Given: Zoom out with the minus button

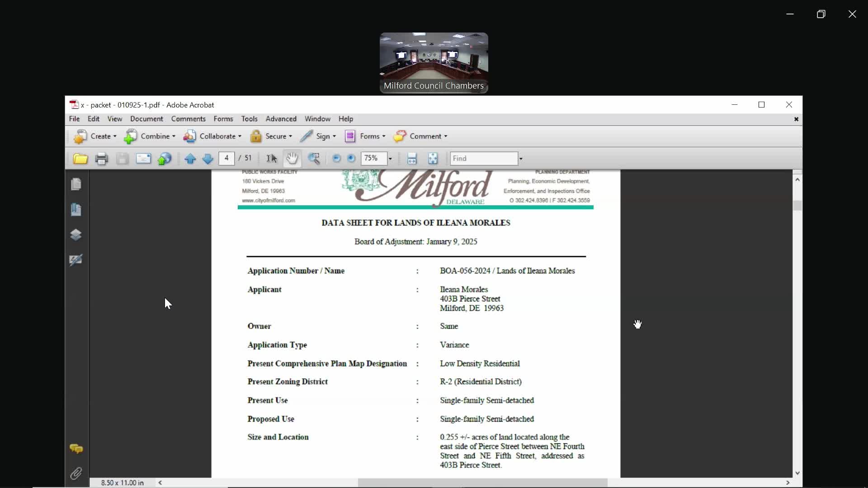Looking at the screenshot, I should (336, 158).
